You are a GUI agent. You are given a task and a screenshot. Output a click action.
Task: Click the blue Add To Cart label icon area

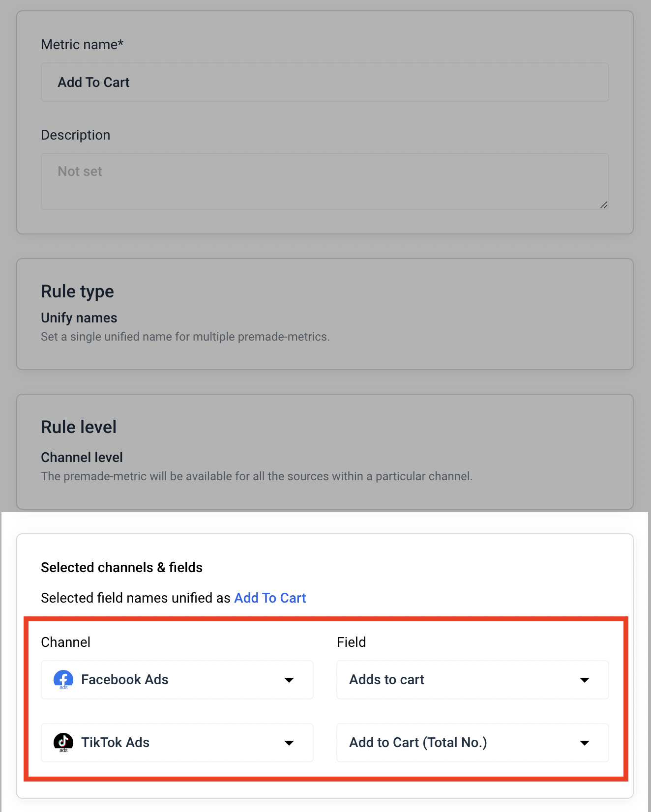[269, 598]
